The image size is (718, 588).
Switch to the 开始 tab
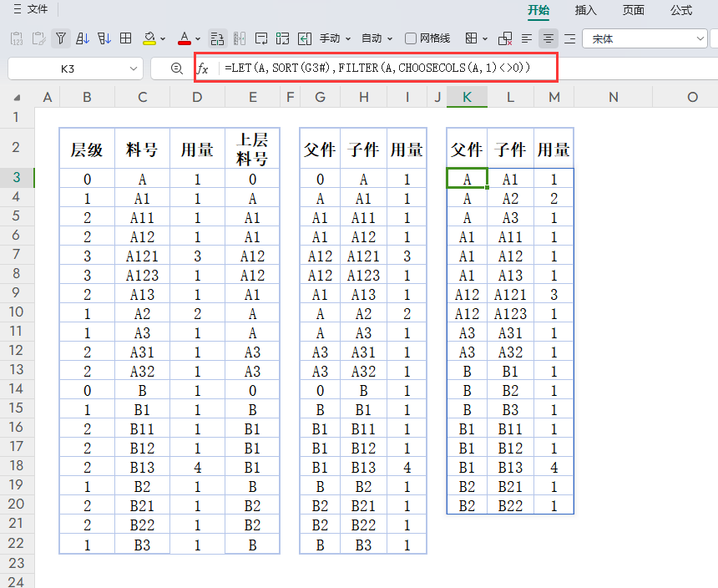(538, 10)
